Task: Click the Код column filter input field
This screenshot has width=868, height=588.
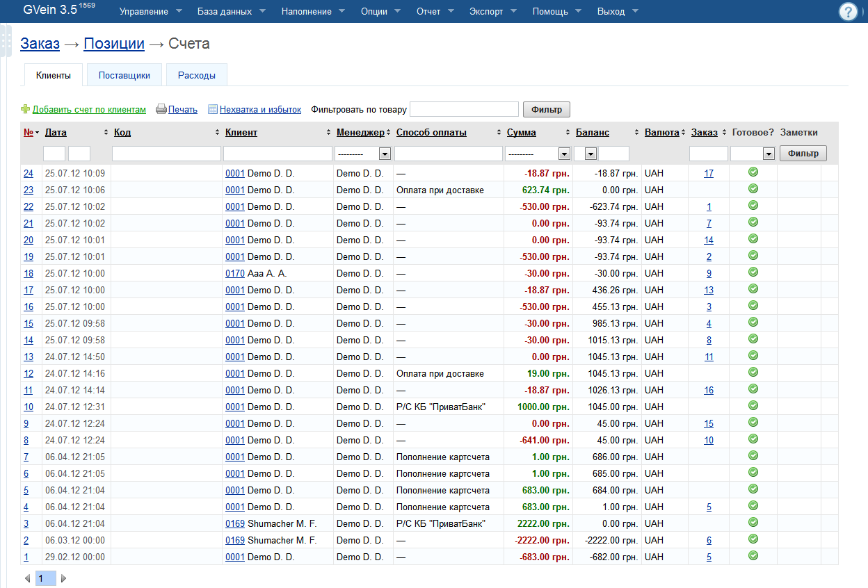Action: (166, 154)
